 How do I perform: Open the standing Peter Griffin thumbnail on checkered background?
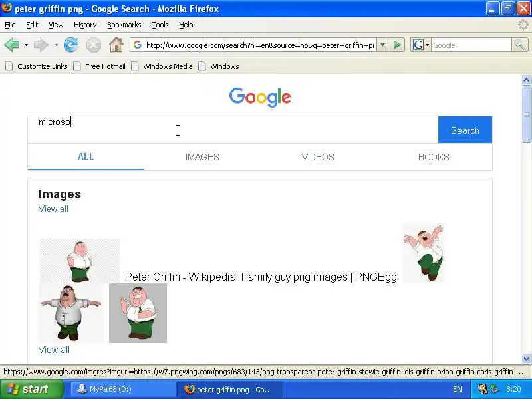(80, 260)
